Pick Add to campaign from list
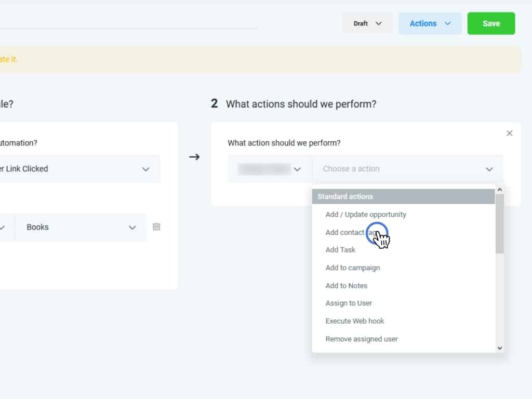Image resolution: width=532 pixels, height=399 pixels. tap(353, 268)
